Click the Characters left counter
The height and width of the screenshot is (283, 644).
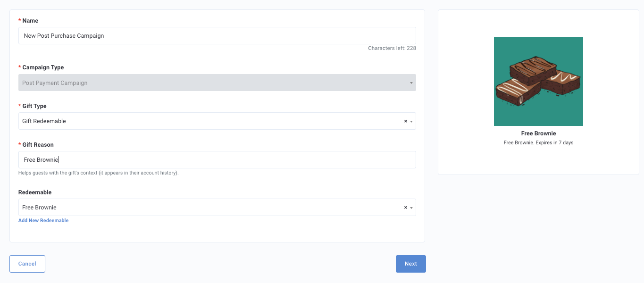[392, 48]
